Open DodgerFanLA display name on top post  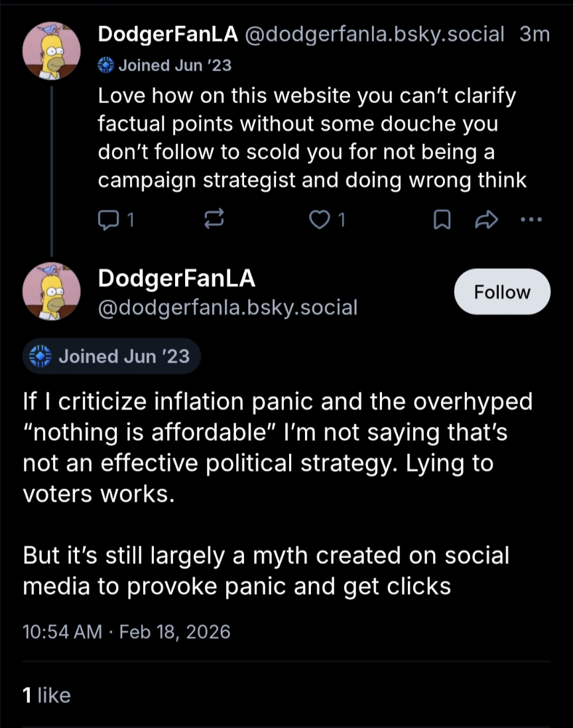point(167,34)
